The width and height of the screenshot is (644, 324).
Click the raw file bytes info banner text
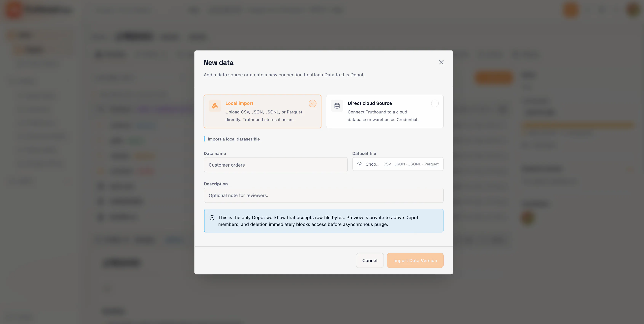(318, 221)
